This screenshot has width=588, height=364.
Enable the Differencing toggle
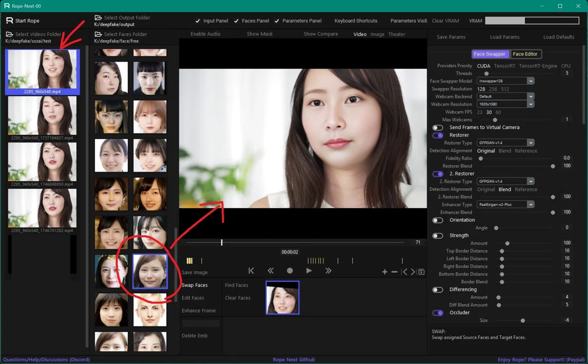pos(438,290)
